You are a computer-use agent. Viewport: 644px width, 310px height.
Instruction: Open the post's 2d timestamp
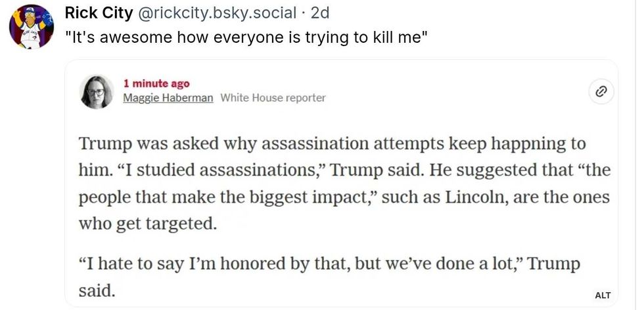click(x=321, y=13)
